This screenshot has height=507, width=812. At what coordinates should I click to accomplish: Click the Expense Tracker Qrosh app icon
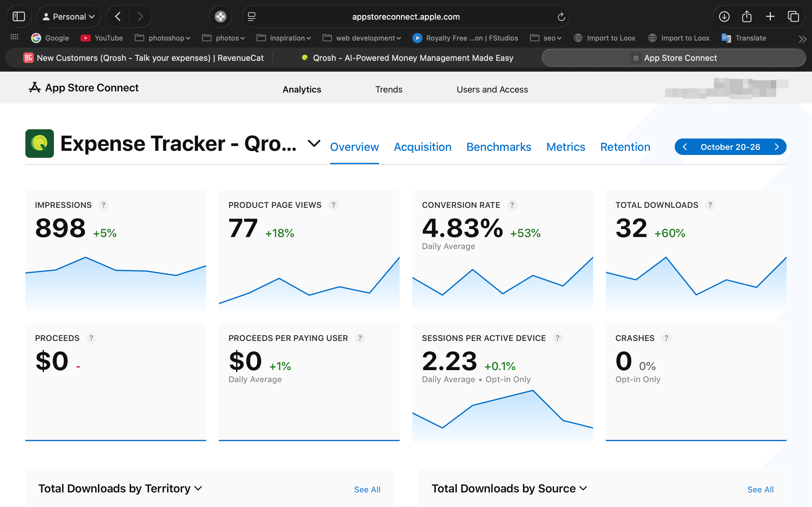click(x=40, y=144)
